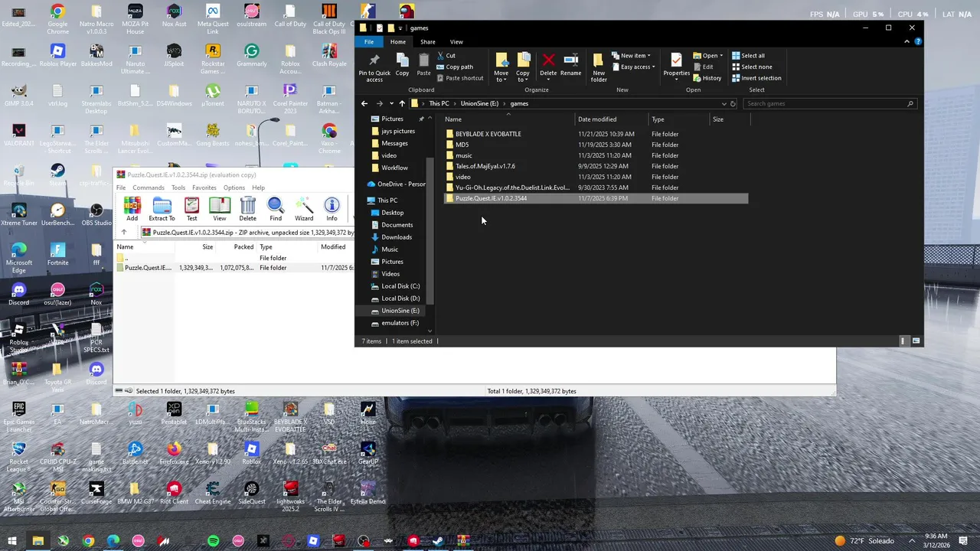Image resolution: width=980 pixels, height=551 pixels.
Task: Open Steam from the taskbar
Action: pos(438,541)
